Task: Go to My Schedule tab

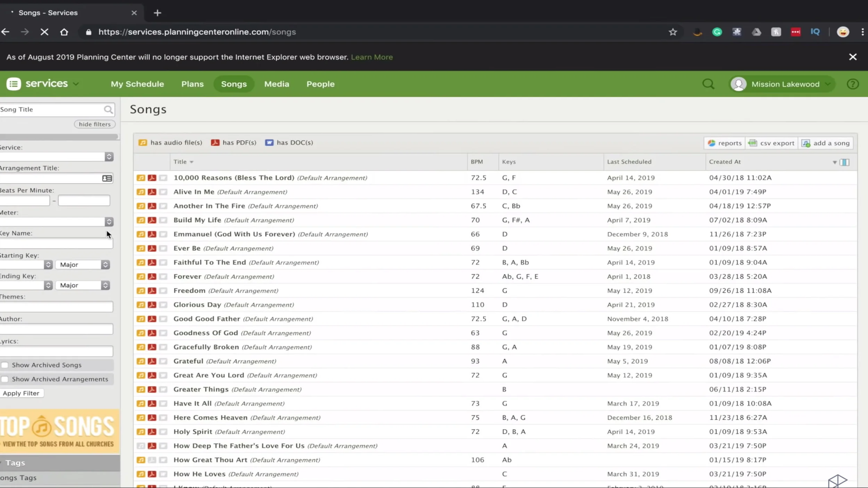Action: 137,84
